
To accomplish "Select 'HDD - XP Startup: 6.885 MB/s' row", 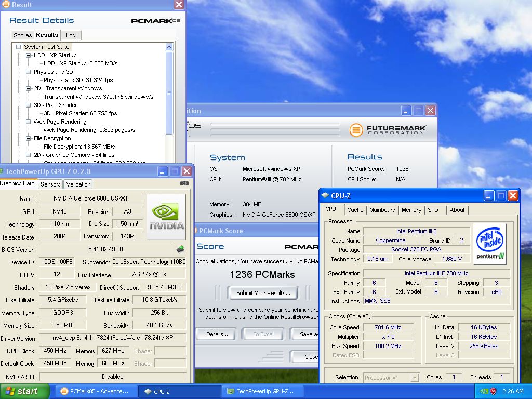I will [81, 63].
